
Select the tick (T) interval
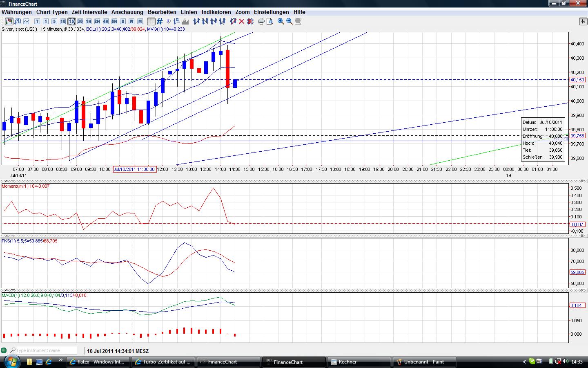(37, 21)
